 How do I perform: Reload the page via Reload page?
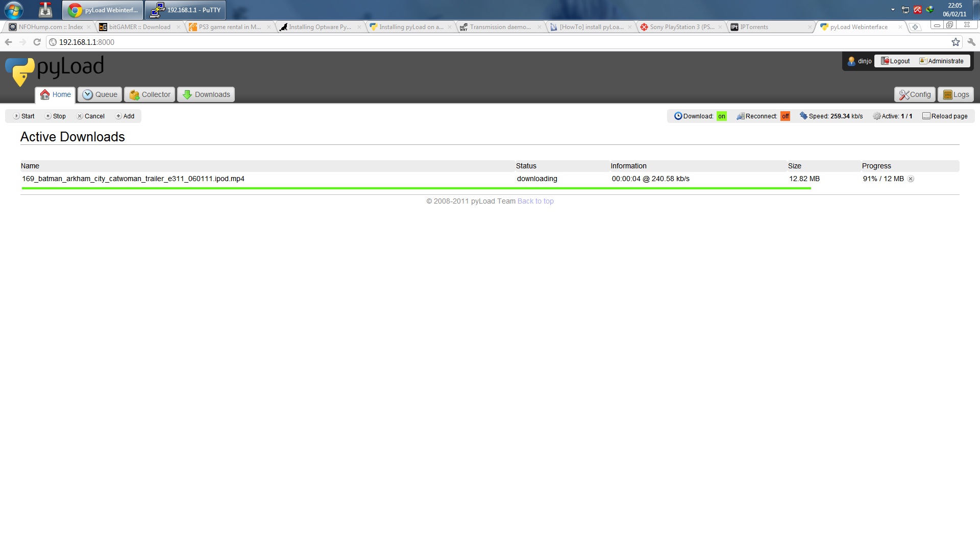(945, 116)
